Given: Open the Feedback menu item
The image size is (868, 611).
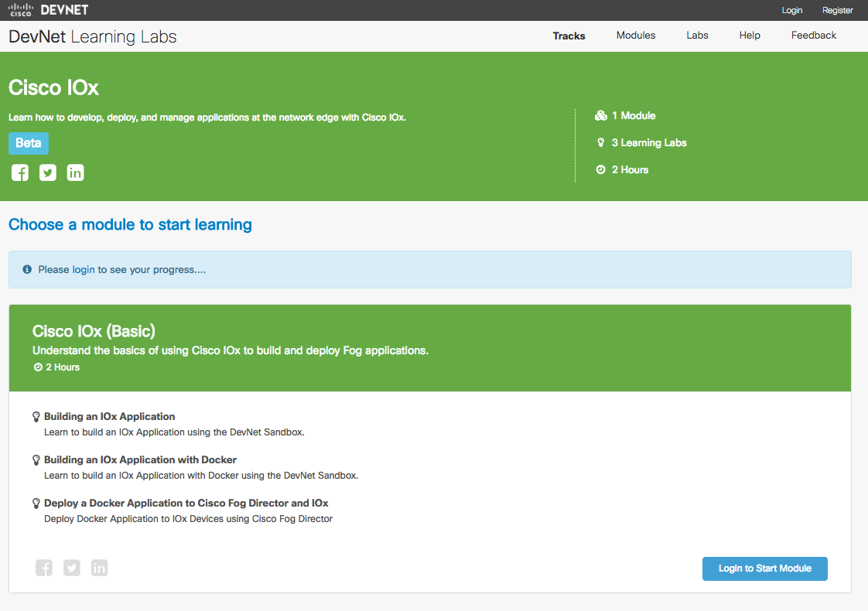Looking at the screenshot, I should pyautogui.click(x=813, y=36).
